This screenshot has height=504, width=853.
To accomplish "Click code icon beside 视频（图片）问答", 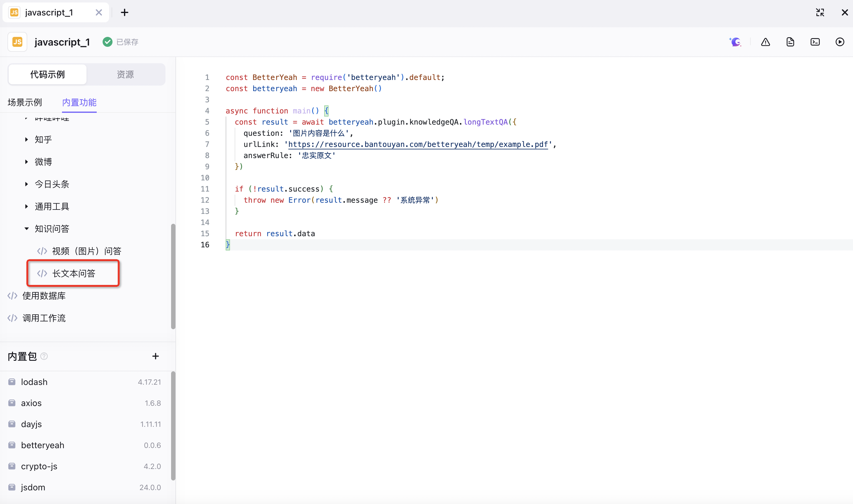I will [42, 251].
